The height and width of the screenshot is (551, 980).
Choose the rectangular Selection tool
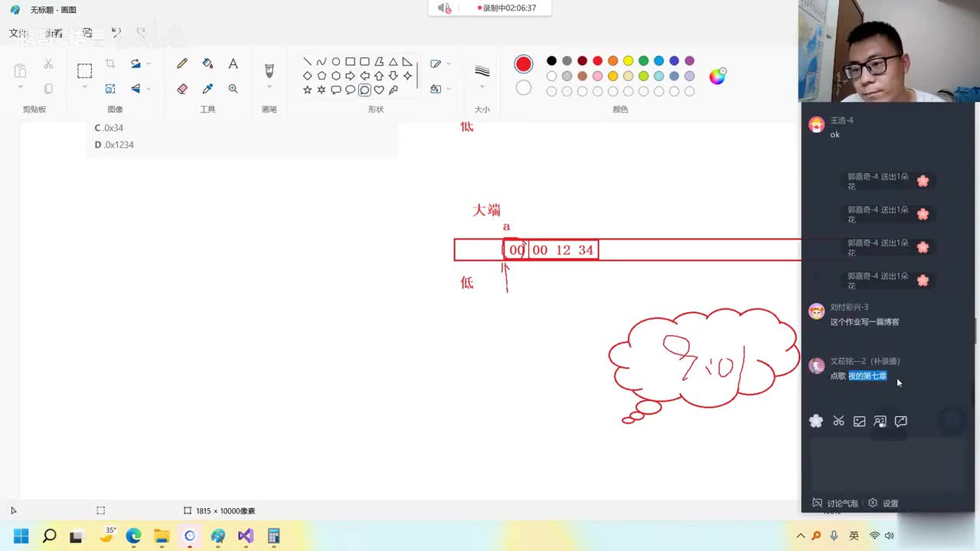click(84, 70)
